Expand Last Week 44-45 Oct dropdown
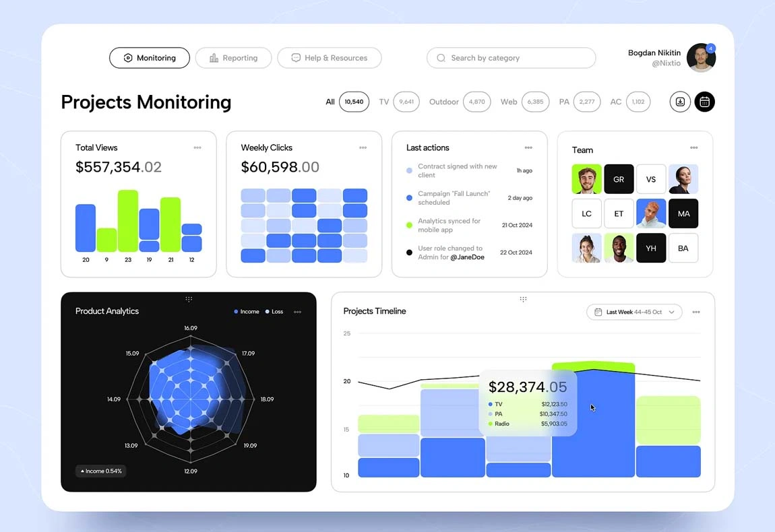This screenshot has width=775, height=532. [x=634, y=312]
